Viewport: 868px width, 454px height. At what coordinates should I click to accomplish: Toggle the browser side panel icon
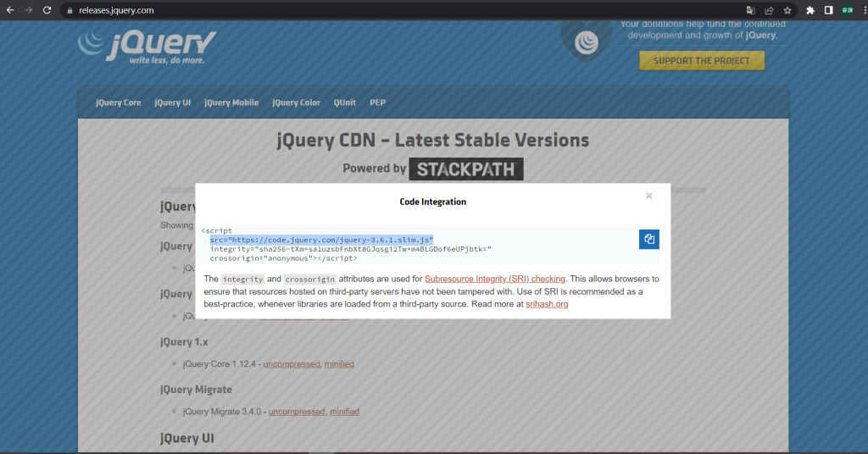tap(829, 10)
